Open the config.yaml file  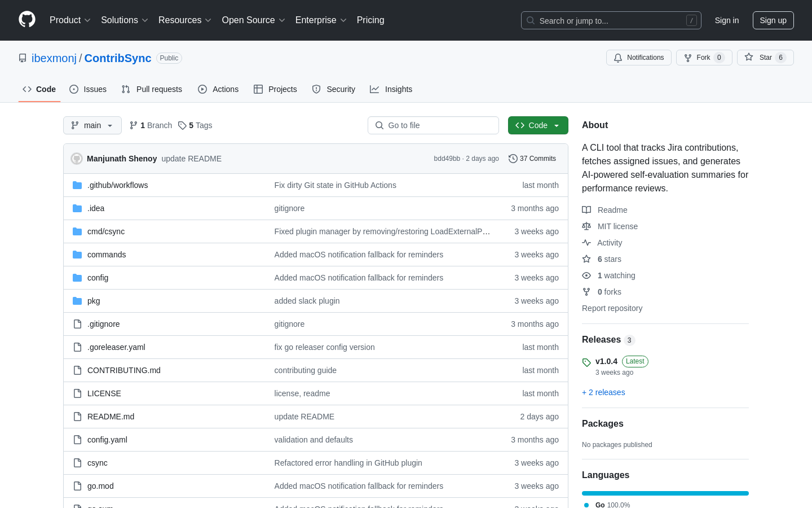point(107,440)
